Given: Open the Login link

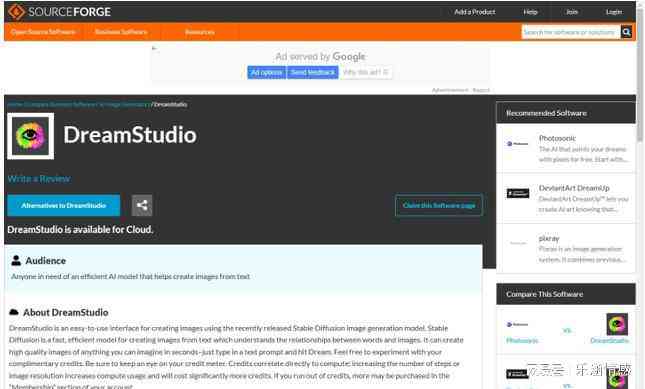Looking at the screenshot, I should pyautogui.click(x=614, y=12).
